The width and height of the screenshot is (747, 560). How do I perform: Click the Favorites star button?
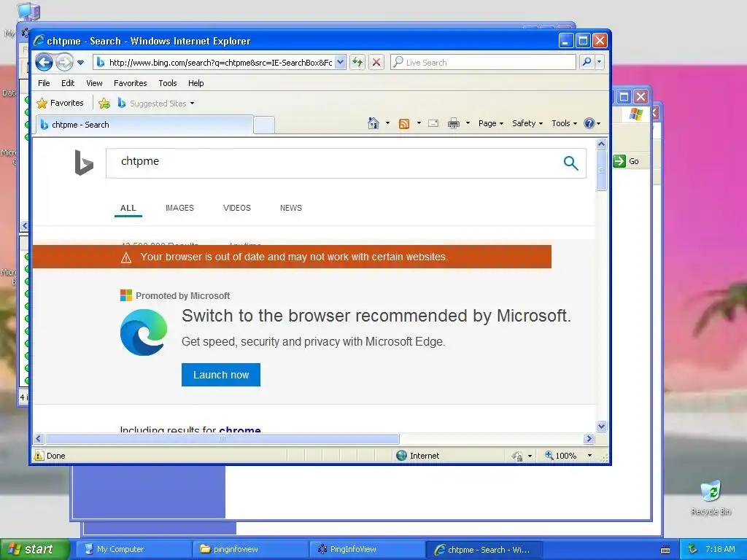click(60, 103)
